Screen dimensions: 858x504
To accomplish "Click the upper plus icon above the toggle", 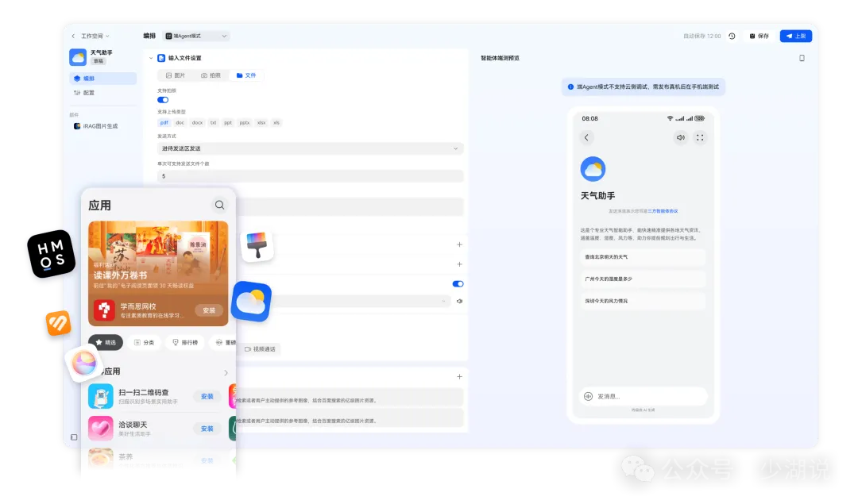I will [x=460, y=245].
